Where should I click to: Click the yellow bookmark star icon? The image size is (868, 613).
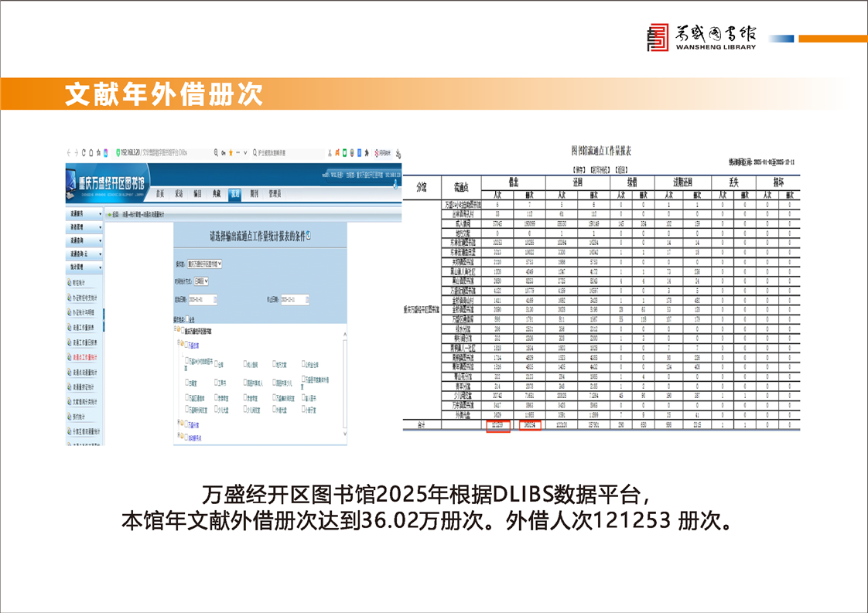[x=230, y=152]
